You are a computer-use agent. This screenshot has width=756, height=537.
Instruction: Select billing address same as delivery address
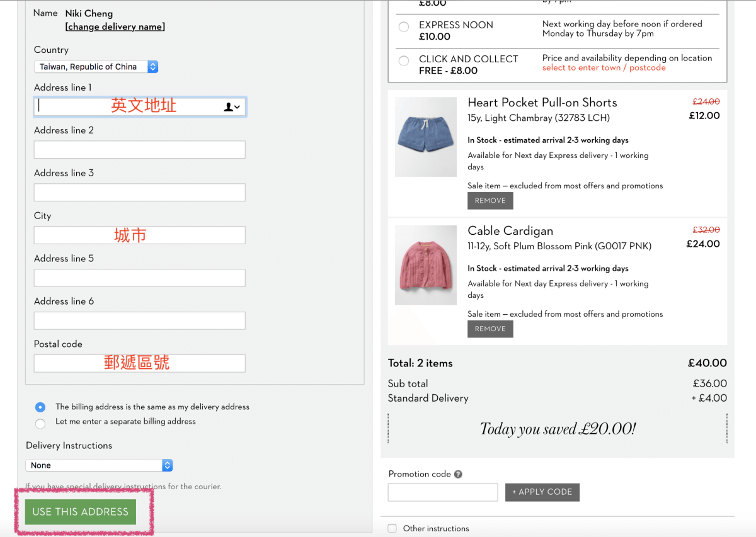coord(40,407)
